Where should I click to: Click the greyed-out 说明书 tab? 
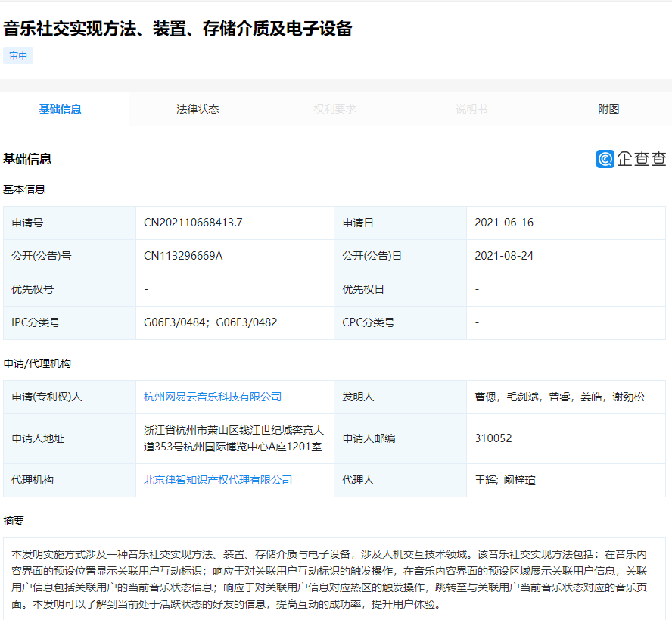[471, 109]
